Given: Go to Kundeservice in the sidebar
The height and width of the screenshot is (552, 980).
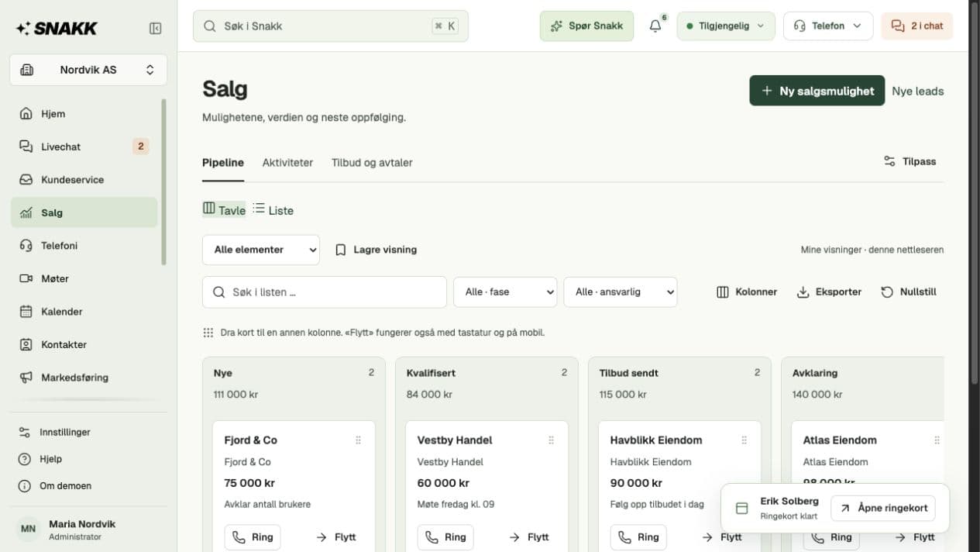Looking at the screenshot, I should [x=84, y=180].
